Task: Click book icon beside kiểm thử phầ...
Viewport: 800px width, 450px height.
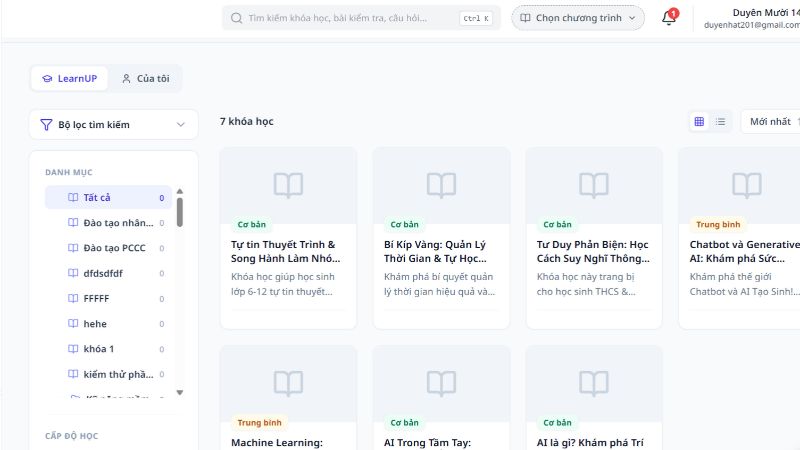Action: [73, 374]
